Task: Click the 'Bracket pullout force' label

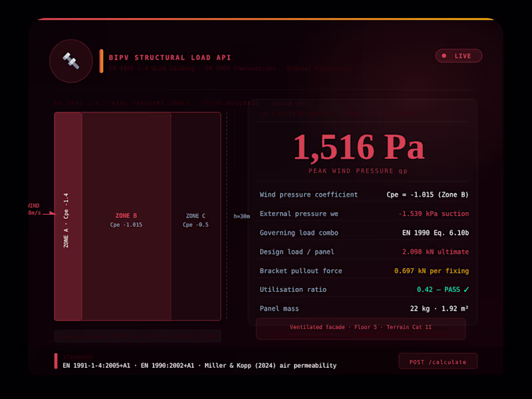Action: [301, 271]
